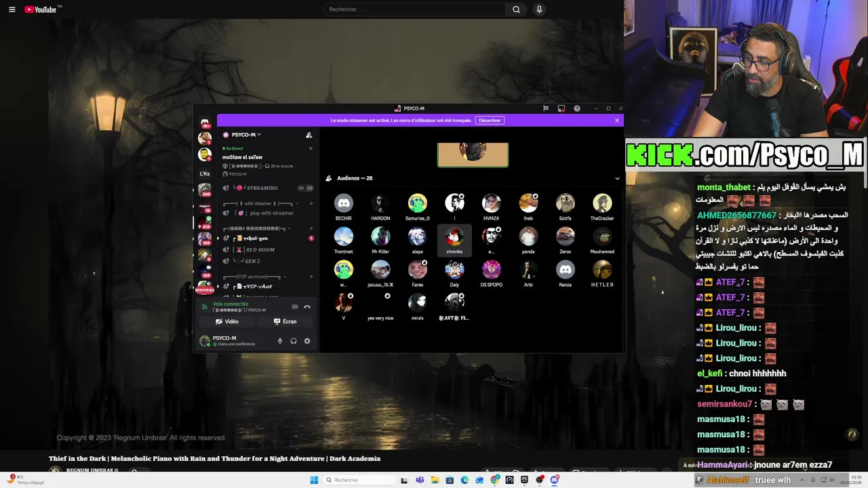This screenshot has height=488, width=868.
Task: Add a channel to 'with steamer' category
Action: (311, 203)
